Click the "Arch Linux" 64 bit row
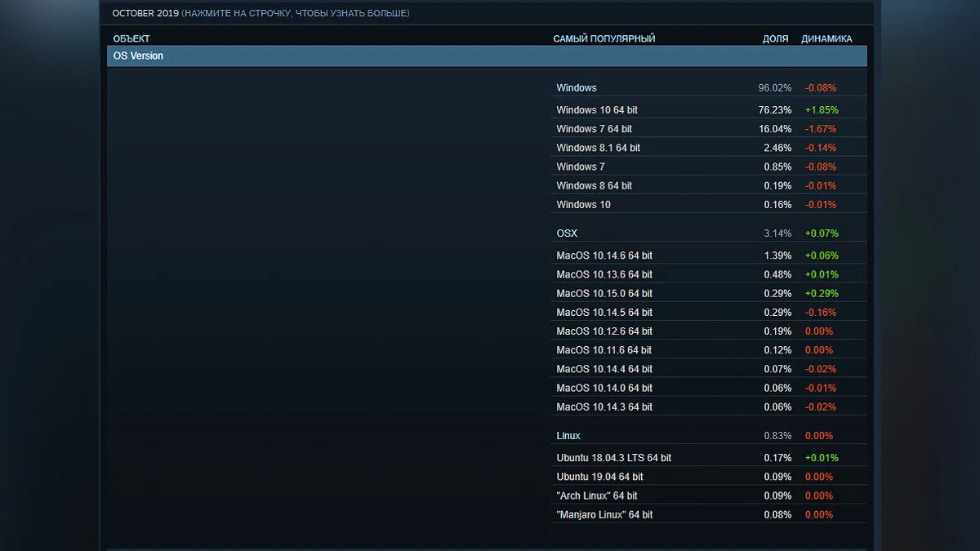The image size is (980, 551). [x=709, y=495]
